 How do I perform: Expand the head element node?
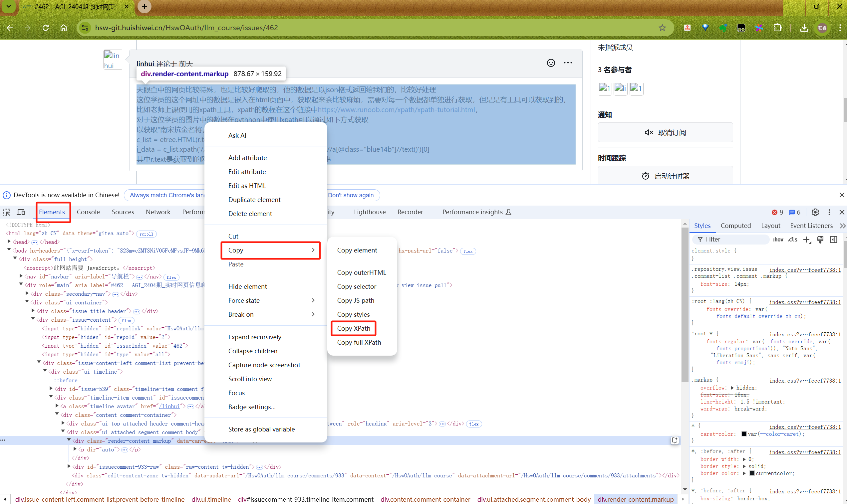point(9,242)
